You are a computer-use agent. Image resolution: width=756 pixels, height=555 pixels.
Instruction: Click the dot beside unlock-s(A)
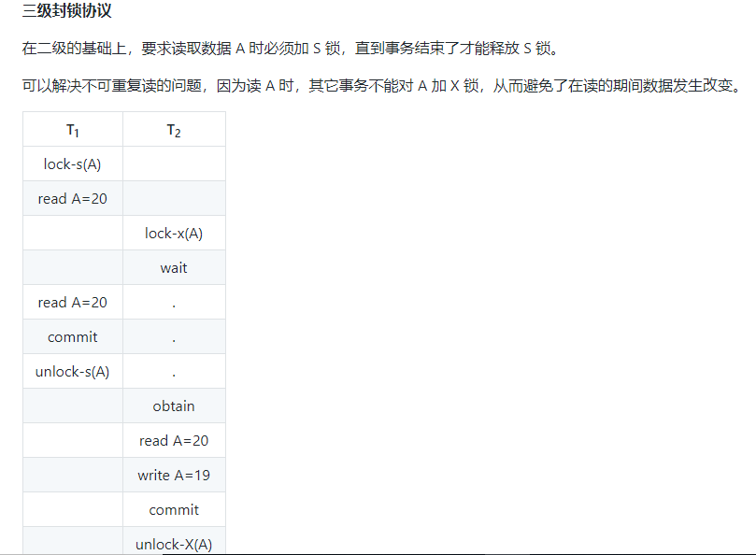click(x=174, y=372)
